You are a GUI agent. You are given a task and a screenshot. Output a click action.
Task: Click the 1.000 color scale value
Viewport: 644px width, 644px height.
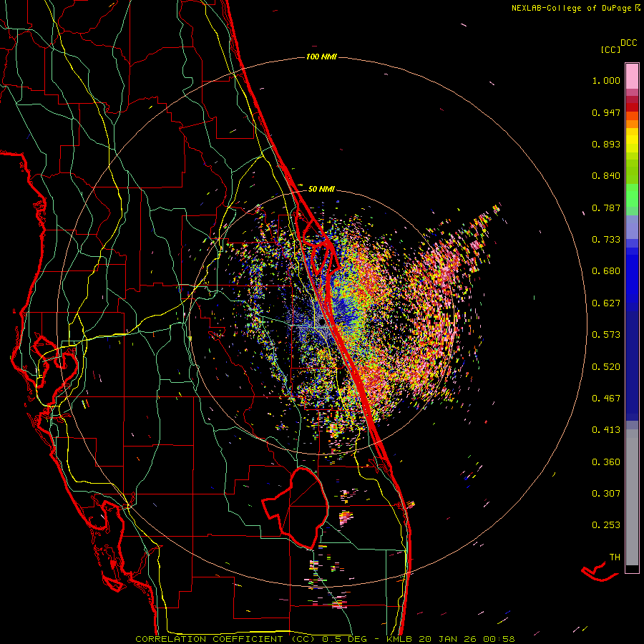tap(606, 80)
